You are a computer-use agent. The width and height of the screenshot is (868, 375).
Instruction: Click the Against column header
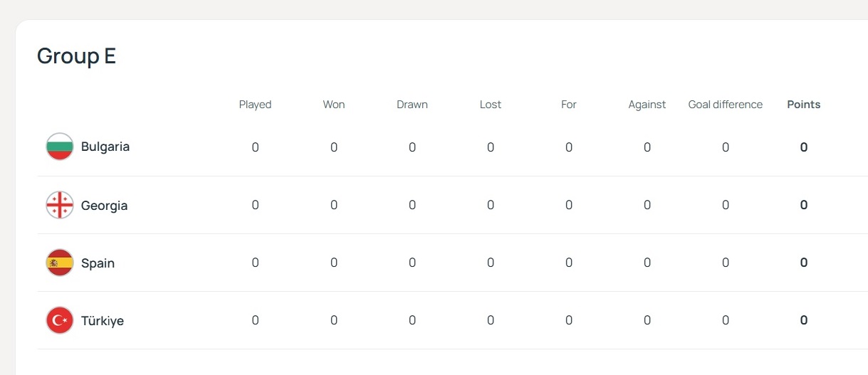pos(647,105)
